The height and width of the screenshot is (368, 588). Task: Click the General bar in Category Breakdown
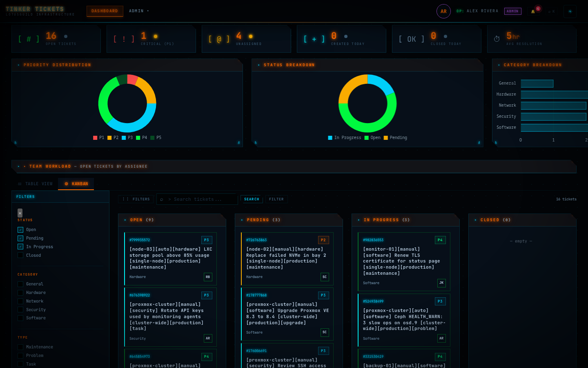pos(537,83)
